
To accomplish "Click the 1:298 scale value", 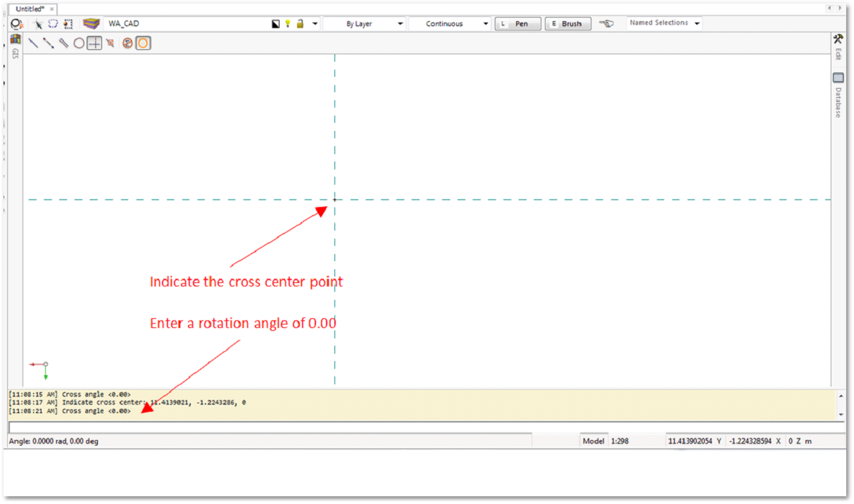I will (x=620, y=441).
